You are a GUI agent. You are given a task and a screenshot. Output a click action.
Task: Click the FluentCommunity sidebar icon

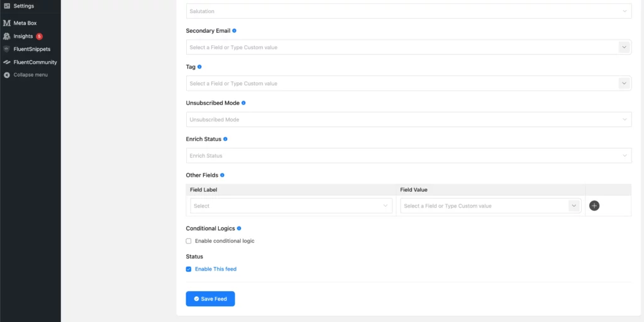pyautogui.click(x=6, y=62)
